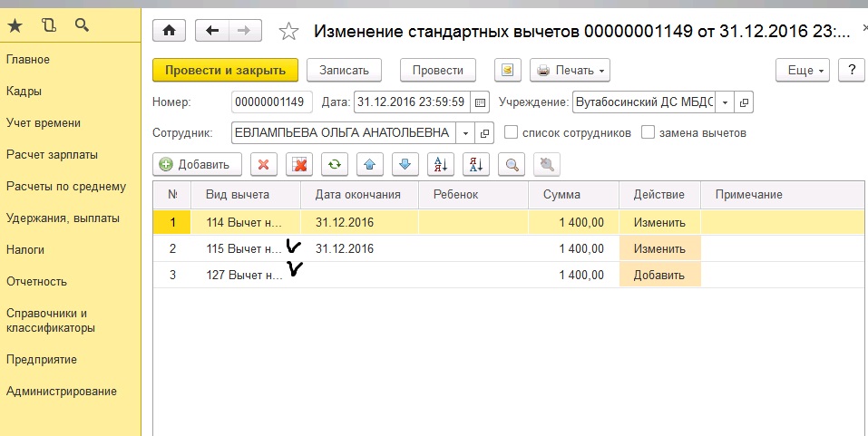Enable the 'список сотрудников' checkbox
This screenshot has width=868, height=436.
pyautogui.click(x=512, y=132)
